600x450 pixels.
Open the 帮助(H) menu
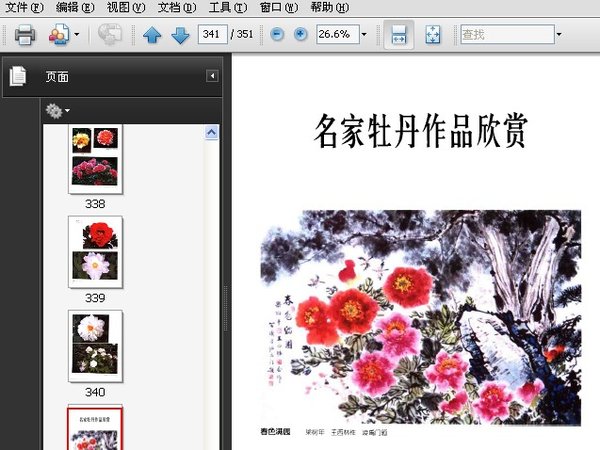coord(329,7)
